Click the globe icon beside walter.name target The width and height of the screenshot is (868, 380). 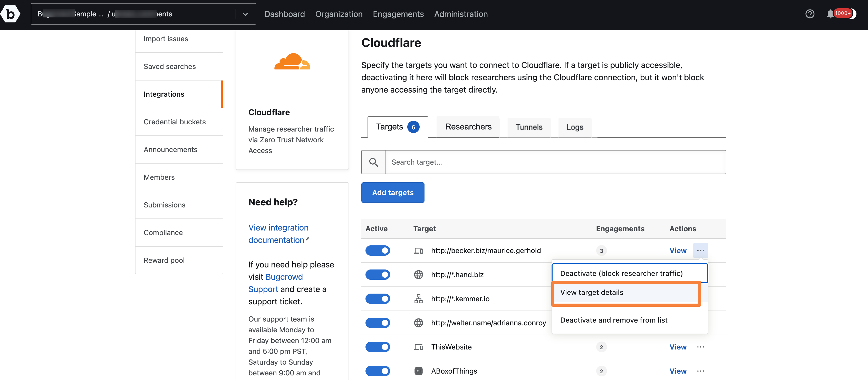pyautogui.click(x=419, y=323)
